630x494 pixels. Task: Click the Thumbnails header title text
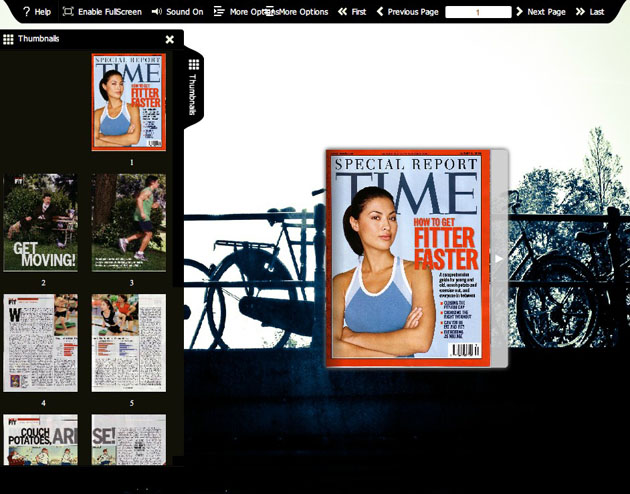39,39
